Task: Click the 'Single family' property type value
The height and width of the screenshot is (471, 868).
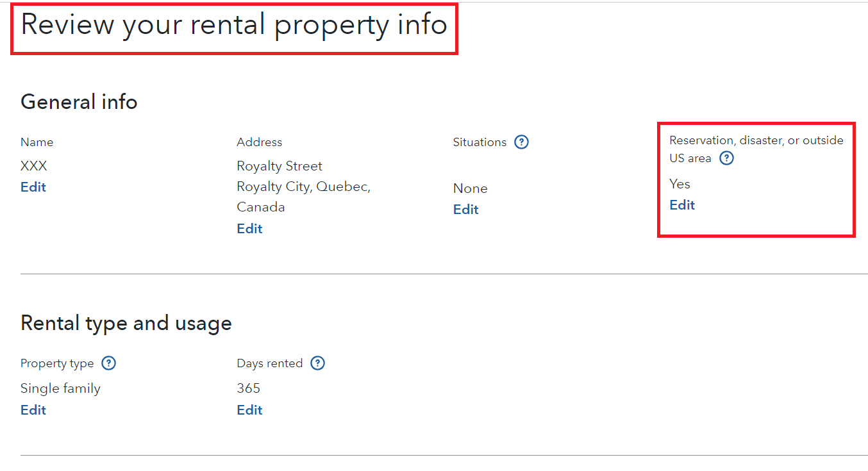Action: (60, 388)
